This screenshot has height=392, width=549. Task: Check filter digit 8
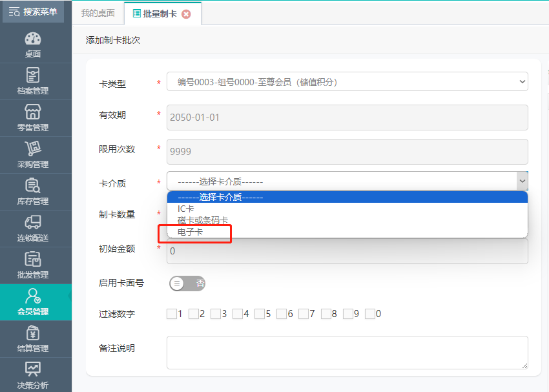(x=326, y=314)
